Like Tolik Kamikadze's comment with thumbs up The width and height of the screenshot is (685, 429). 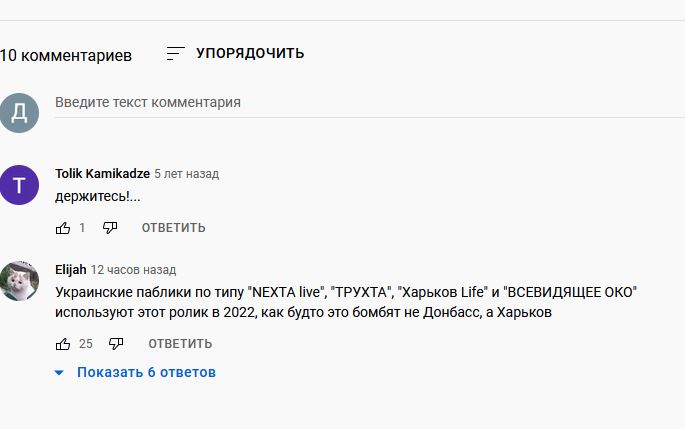coord(63,228)
